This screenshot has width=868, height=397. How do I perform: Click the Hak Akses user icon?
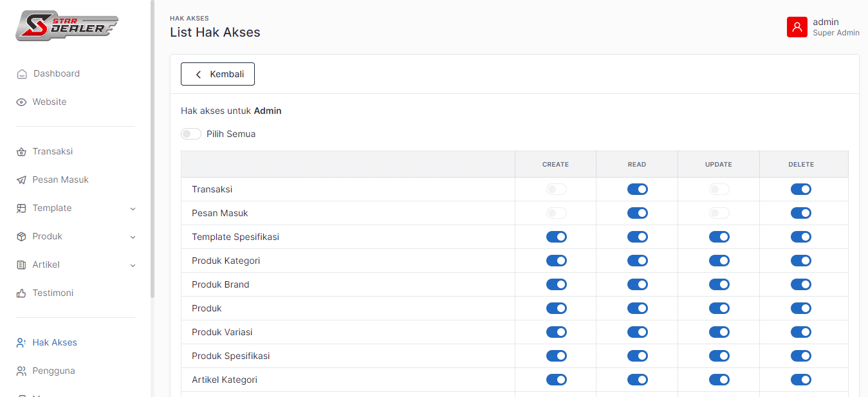[21, 343]
